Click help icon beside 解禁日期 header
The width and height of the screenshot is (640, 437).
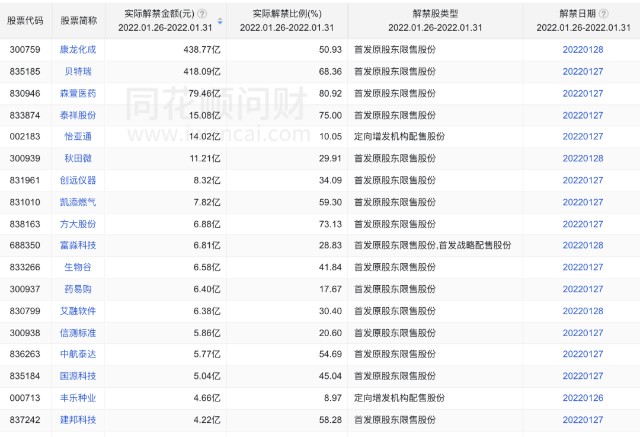[x=604, y=14]
